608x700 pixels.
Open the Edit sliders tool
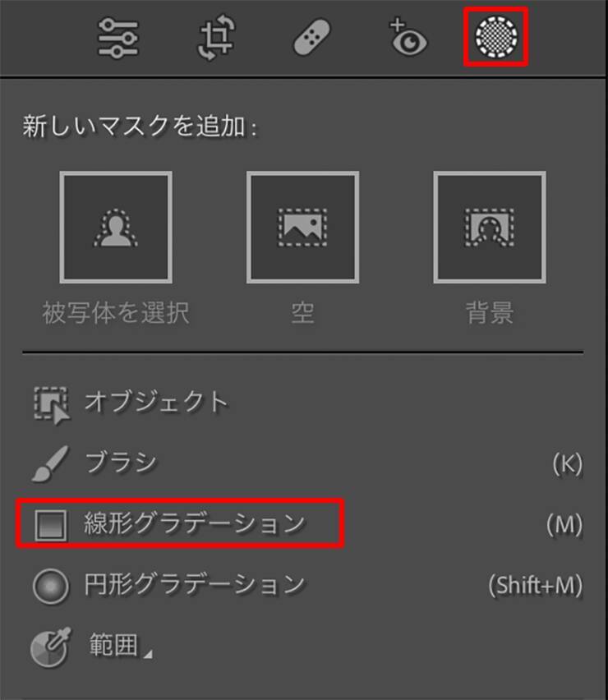point(117,38)
